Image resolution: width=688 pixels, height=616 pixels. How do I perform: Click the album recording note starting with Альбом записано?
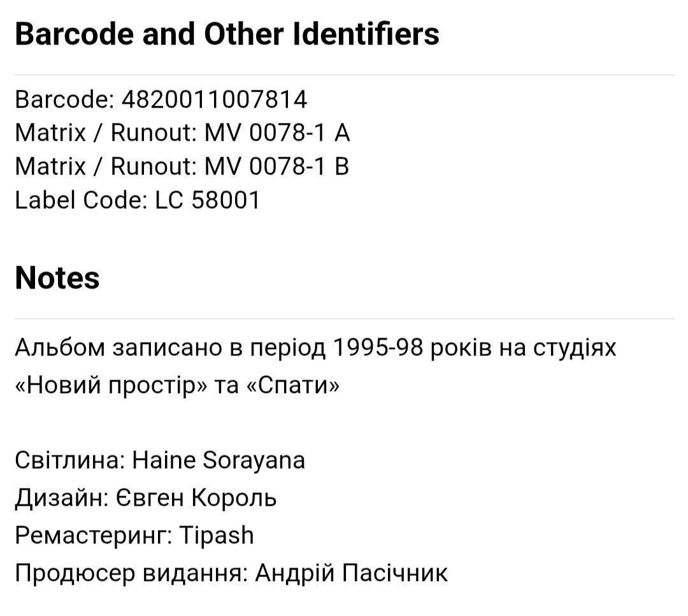(315, 366)
